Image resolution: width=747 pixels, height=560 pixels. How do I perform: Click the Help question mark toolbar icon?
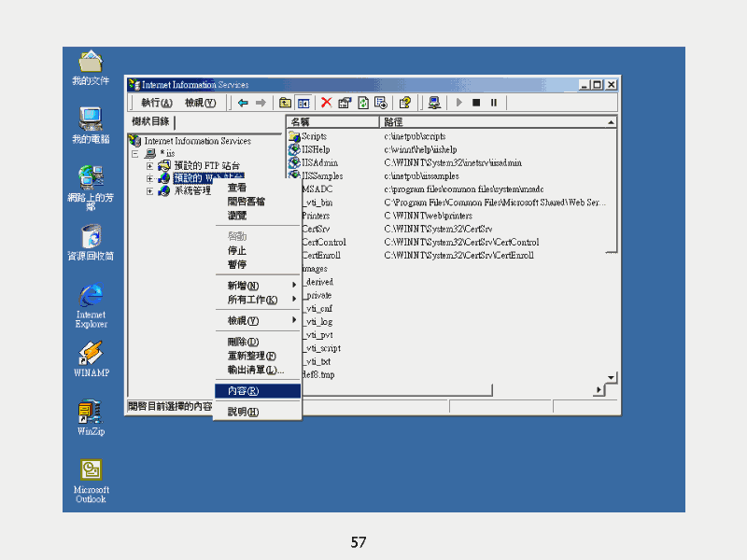405,103
